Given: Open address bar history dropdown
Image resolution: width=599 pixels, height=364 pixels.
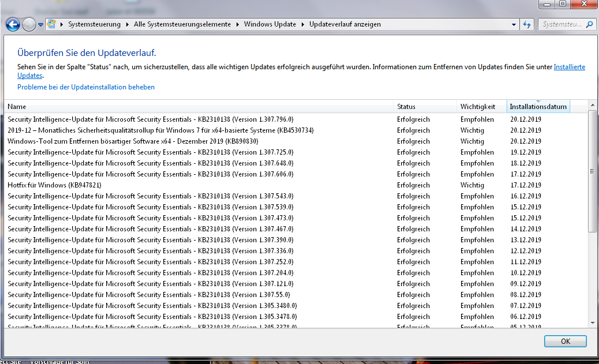Looking at the screenshot, I should point(514,24).
